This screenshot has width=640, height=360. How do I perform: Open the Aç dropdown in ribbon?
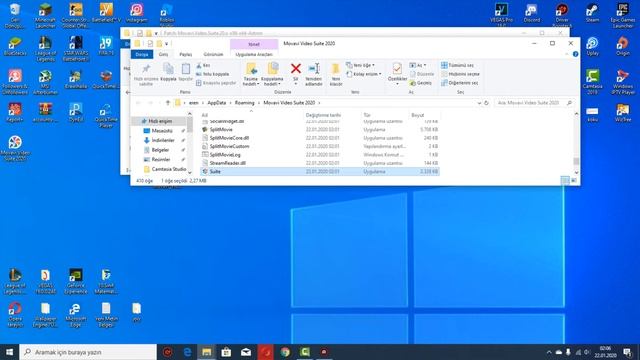(418, 65)
